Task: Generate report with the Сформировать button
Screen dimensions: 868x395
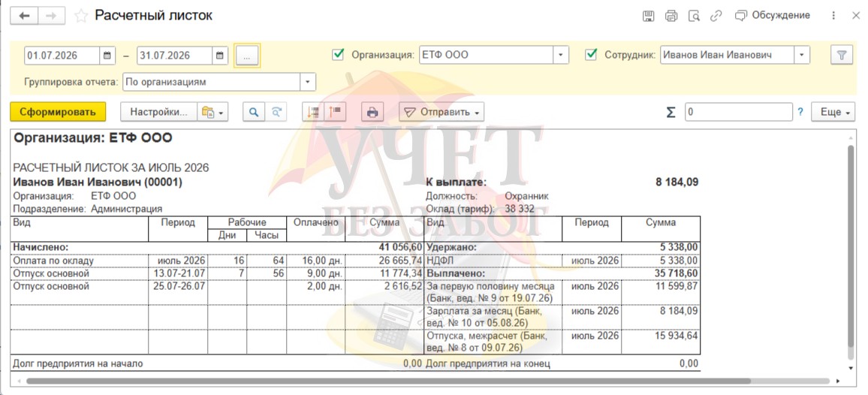Action: [x=58, y=112]
